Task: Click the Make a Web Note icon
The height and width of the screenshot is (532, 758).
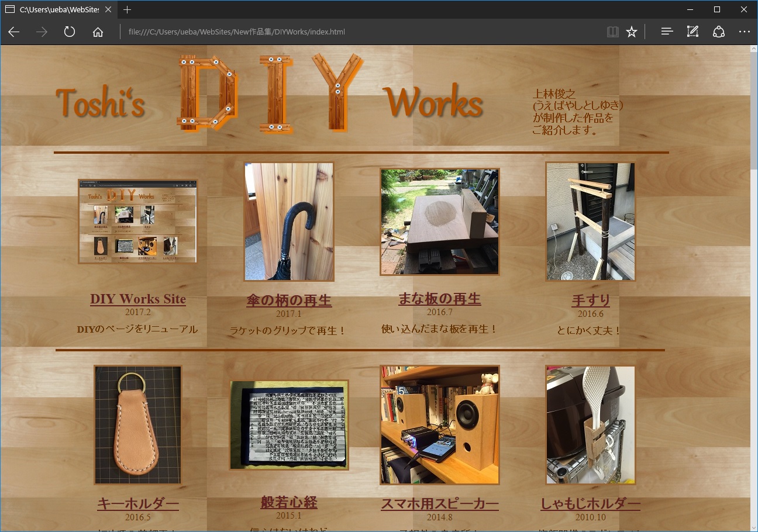Action: pos(692,32)
